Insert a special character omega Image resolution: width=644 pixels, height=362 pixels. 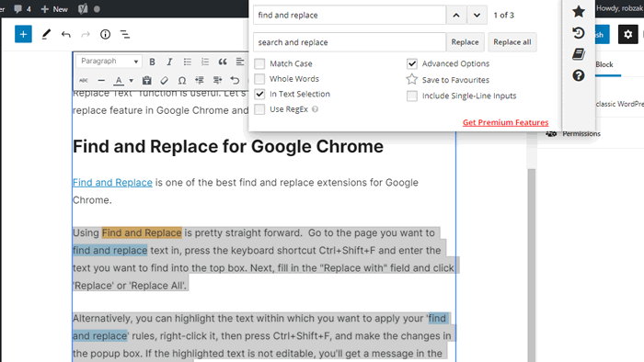tap(182, 80)
